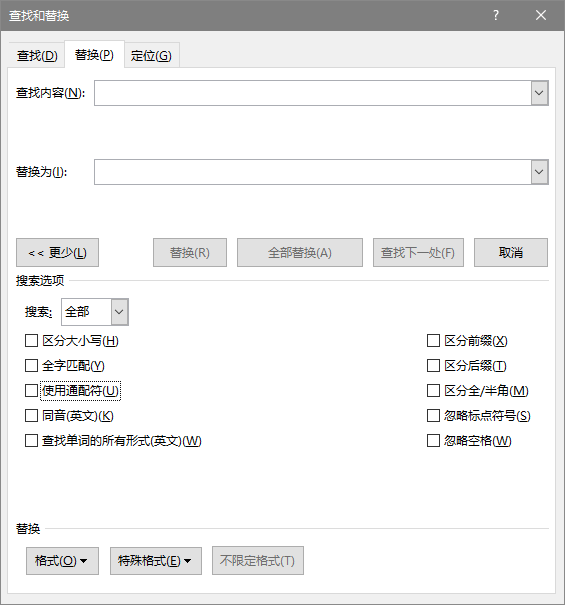Switch to the 定位(G) tab
Viewport: 565px width, 605px height.
pos(151,56)
